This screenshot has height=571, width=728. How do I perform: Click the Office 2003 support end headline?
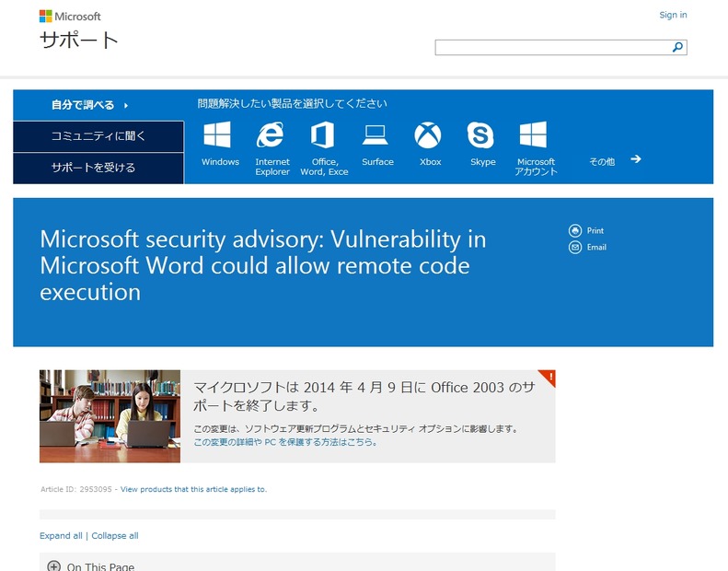click(x=364, y=396)
